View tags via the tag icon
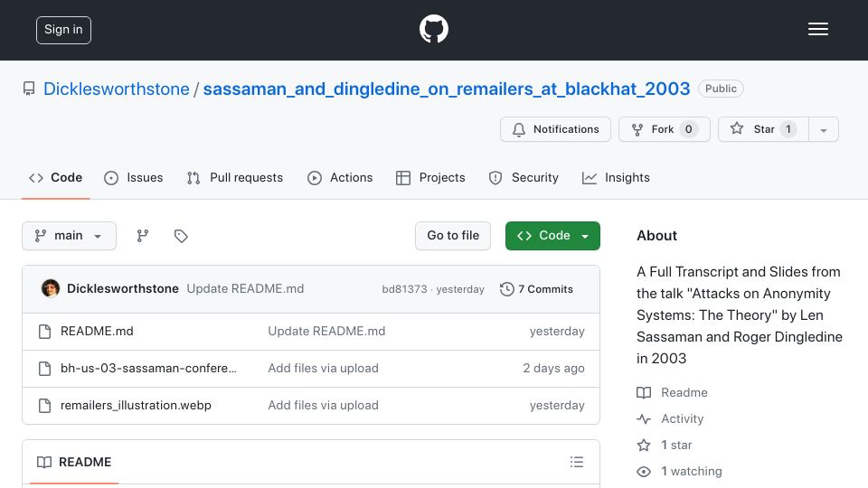 [181, 236]
